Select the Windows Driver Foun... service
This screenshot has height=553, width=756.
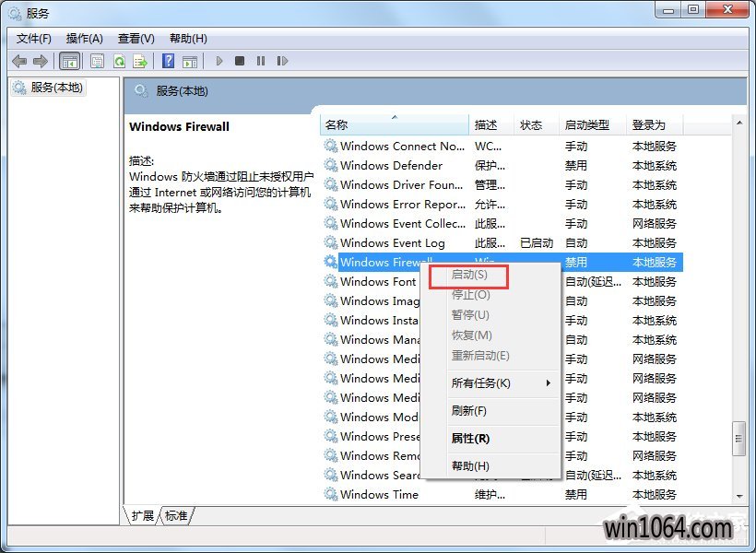(x=502, y=184)
